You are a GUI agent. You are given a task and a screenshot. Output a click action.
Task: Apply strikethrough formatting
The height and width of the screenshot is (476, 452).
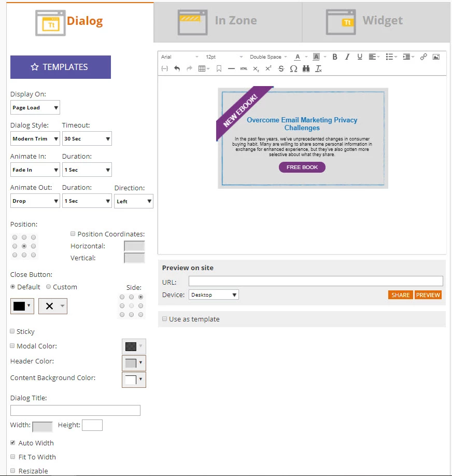281,69
